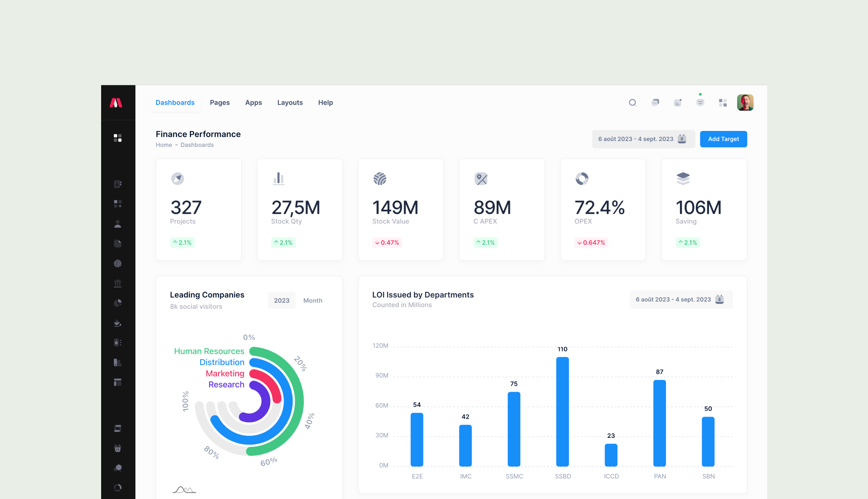Open the Finance Performance date range picker

tap(643, 139)
